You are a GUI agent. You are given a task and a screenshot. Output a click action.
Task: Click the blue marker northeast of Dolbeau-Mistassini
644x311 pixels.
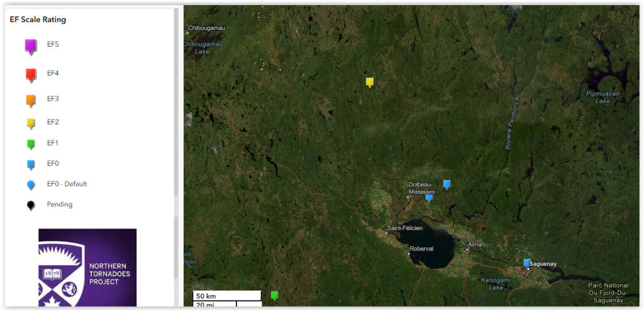447,184
